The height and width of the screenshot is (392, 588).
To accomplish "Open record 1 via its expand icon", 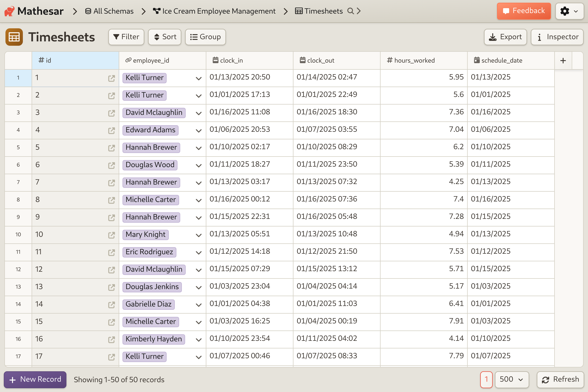I will [x=111, y=78].
